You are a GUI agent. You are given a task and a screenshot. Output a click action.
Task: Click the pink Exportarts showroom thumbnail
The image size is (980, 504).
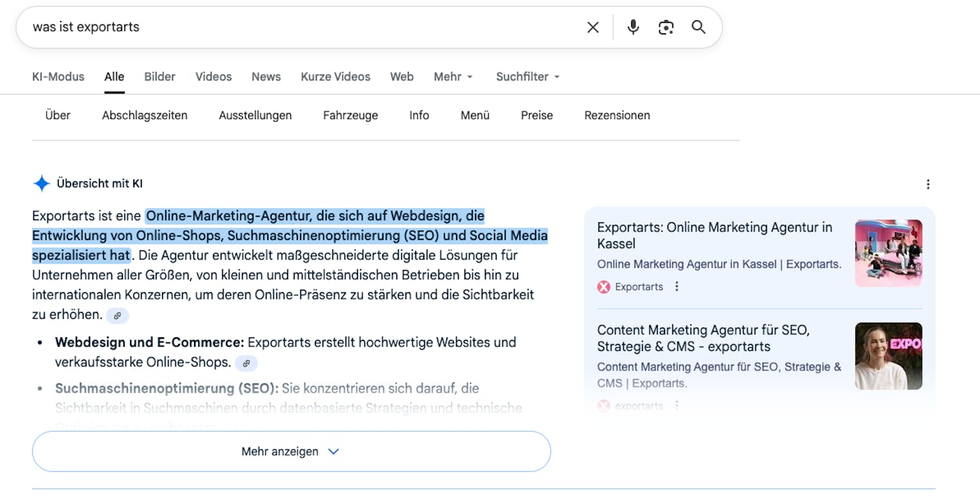pyautogui.click(x=889, y=253)
